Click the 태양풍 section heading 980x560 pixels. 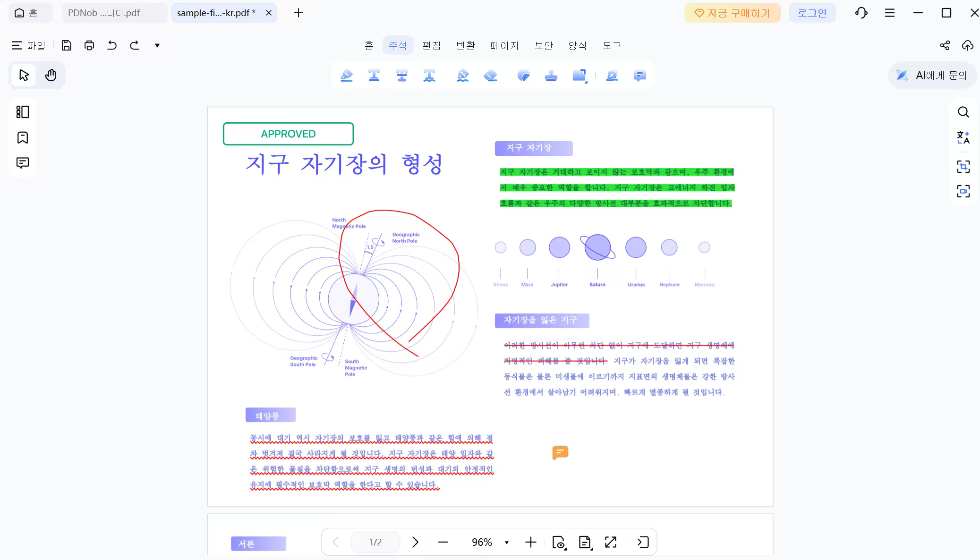pos(271,415)
